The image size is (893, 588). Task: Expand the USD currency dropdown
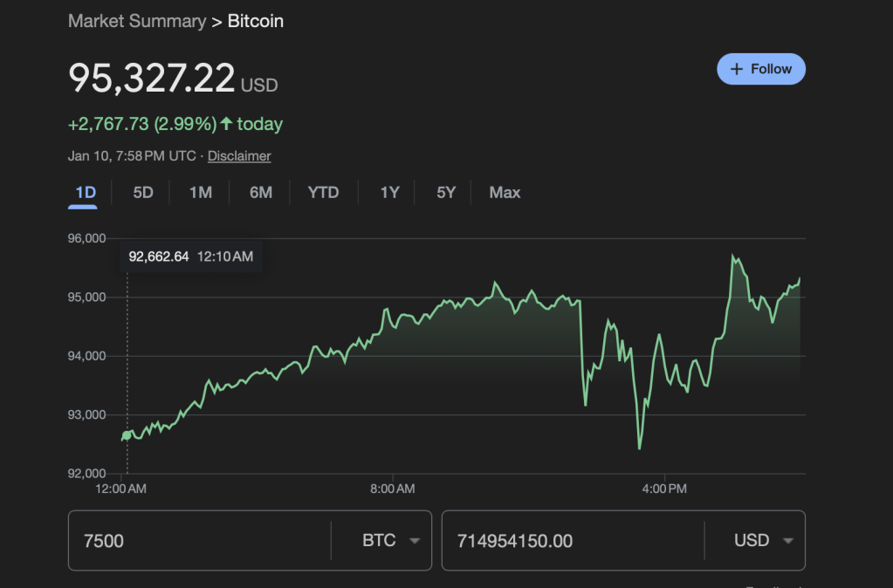pos(764,541)
